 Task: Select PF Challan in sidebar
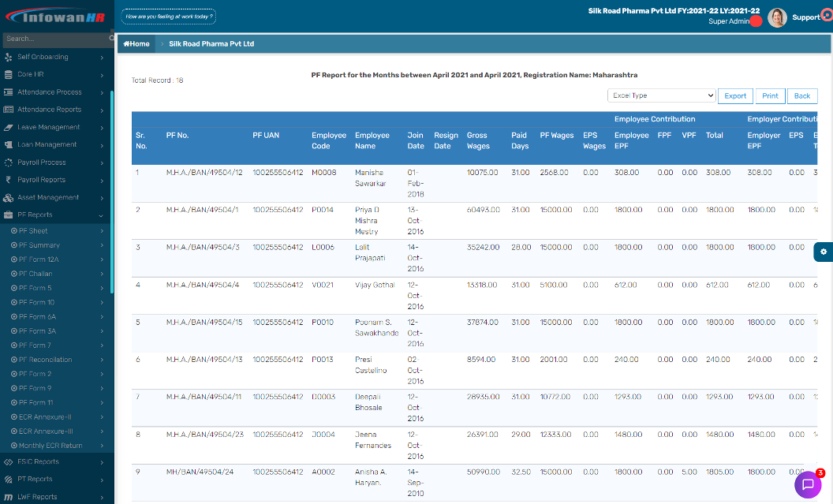[x=35, y=274]
